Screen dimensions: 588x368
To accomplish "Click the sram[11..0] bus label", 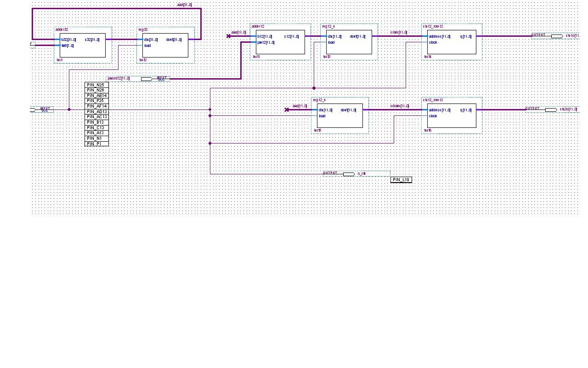I will [x=398, y=32].
